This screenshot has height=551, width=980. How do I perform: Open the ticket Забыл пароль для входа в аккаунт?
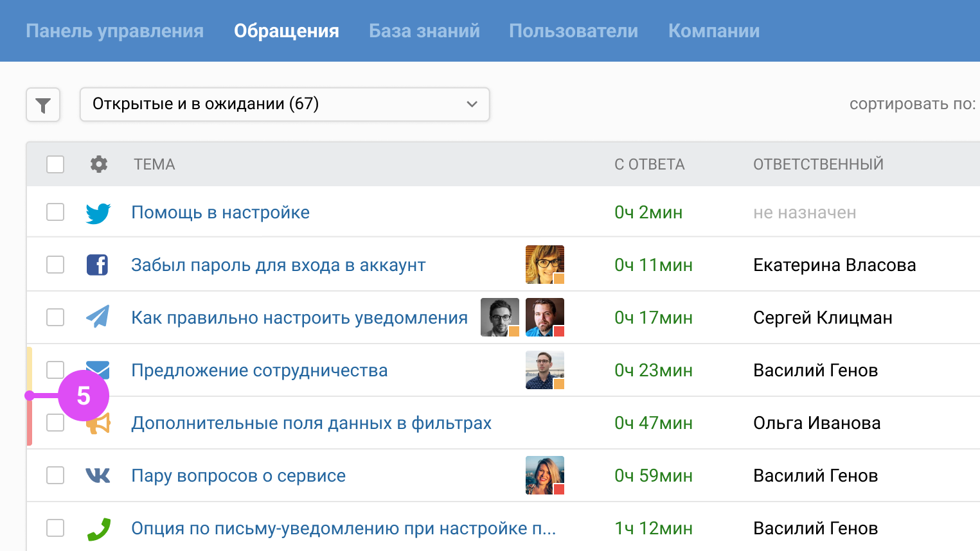(x=278, y=265)
